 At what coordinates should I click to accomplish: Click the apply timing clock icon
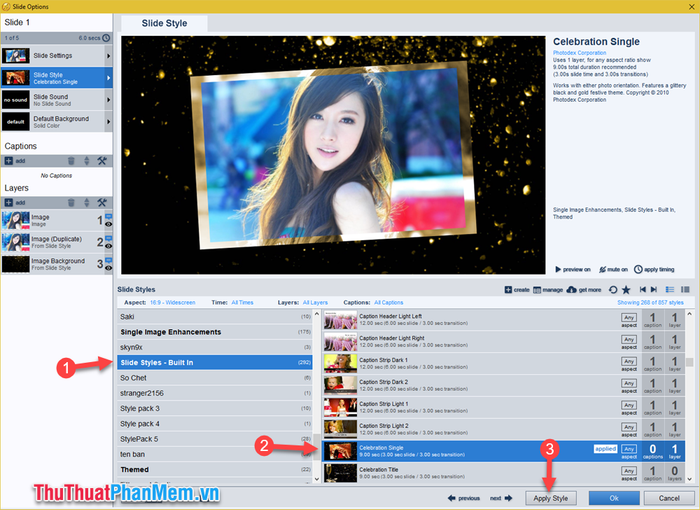pos(638,269)
